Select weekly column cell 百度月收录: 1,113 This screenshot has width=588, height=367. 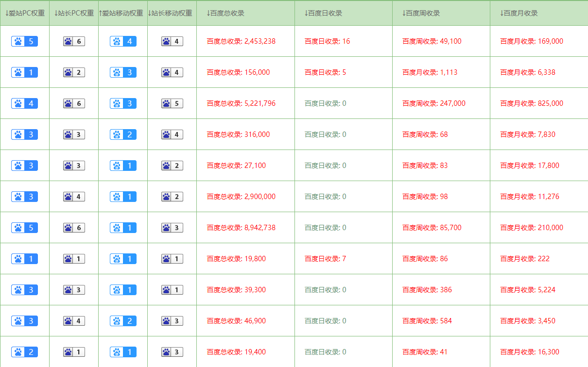coord(430,72)
